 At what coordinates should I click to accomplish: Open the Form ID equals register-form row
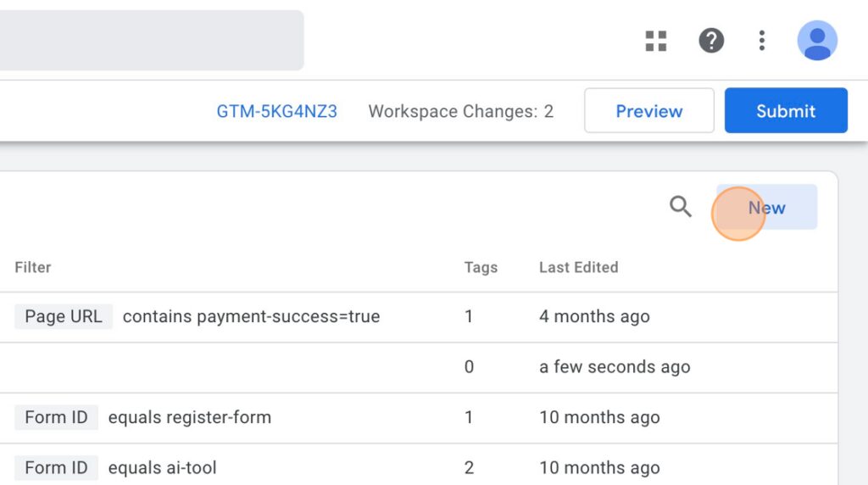(x=419, y=417)
